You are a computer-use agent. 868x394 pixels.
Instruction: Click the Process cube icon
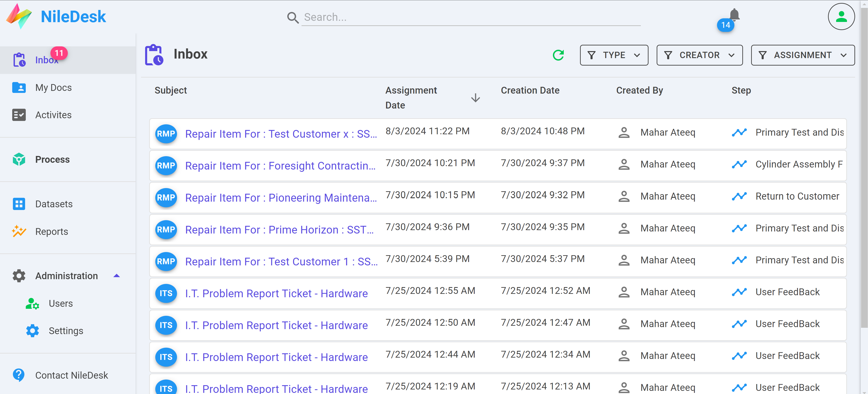point(19,159)
